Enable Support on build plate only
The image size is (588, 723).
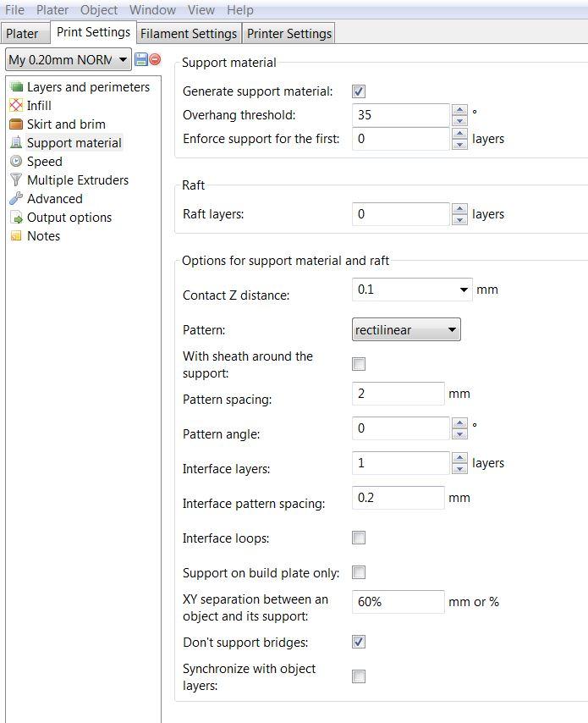(359, 573)
